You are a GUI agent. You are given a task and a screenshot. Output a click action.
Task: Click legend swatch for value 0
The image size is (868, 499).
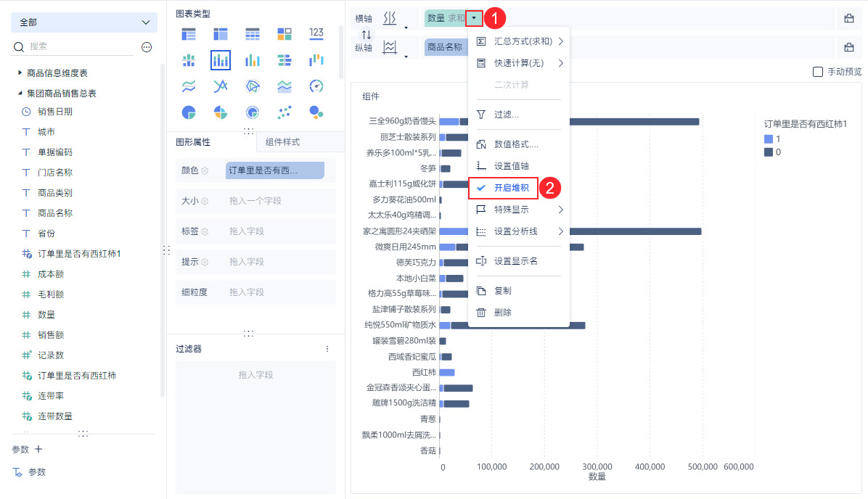(x=769, y=152)
